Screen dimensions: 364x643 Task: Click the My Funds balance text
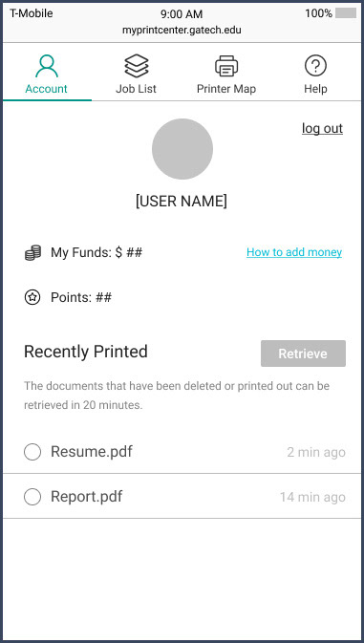pyautogui.click(x=96, y=252)
